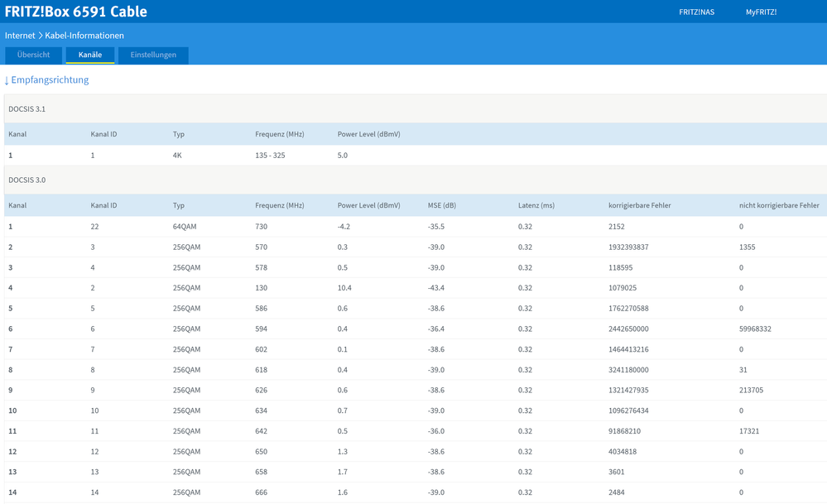The height and width of the screenshot is (504, 827).
Task: Select the Einstellungen tab
Action: click(x=153, y=55)
